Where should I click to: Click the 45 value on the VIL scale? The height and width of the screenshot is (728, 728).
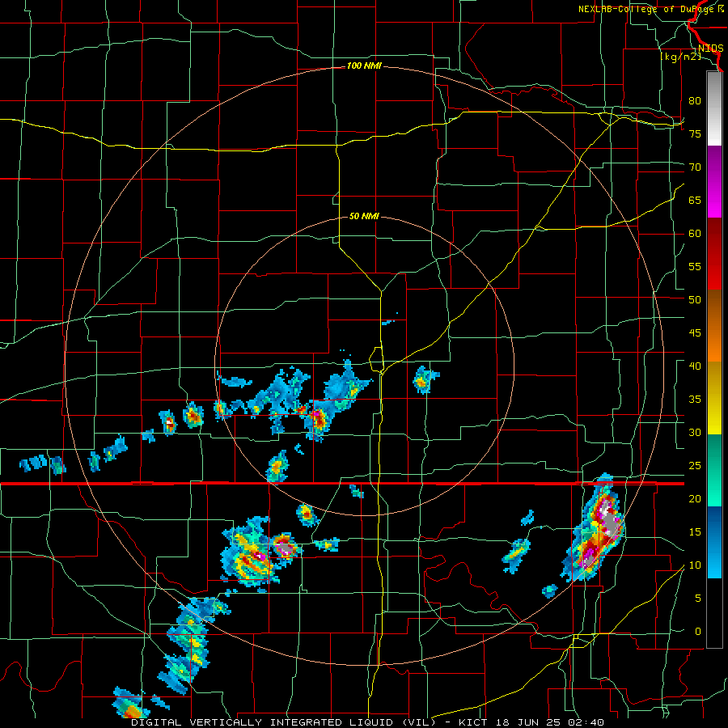click(695, 333)
